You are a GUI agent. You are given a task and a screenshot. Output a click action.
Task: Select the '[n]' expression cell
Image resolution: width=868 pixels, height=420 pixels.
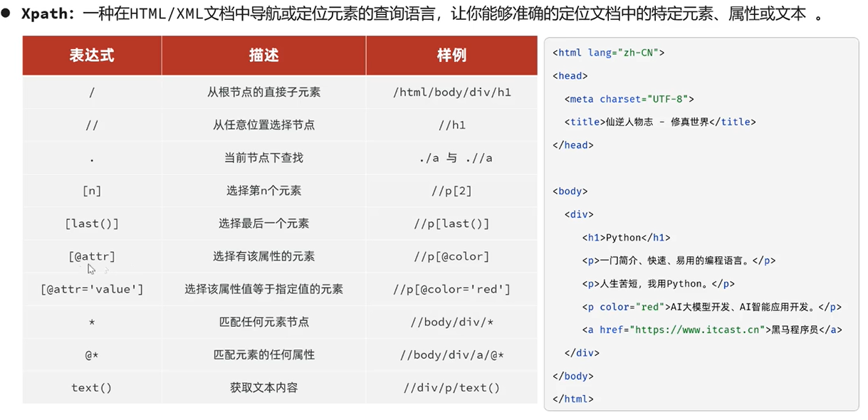coord(92,191)
